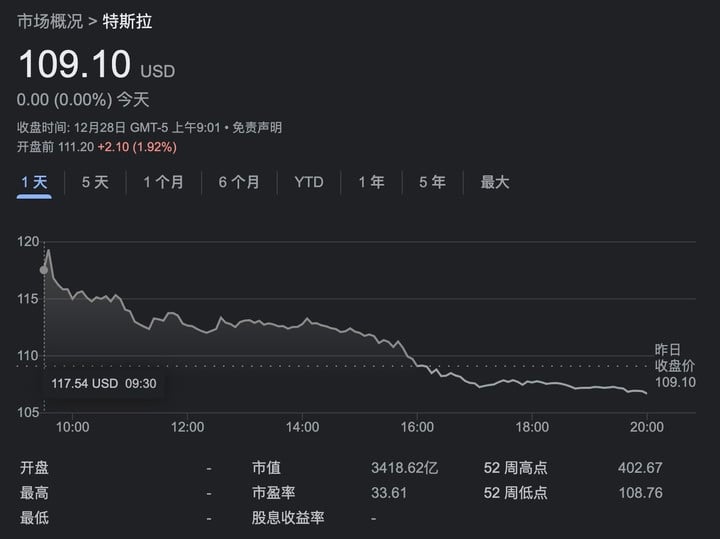Click the 开盘前 111.20 price text
This screenshot has width=720, height=539.
pos(55,147)
